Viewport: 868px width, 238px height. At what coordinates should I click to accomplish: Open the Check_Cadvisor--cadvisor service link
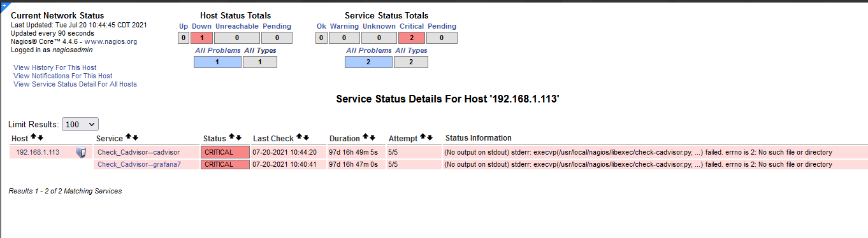tap(138, 152)
